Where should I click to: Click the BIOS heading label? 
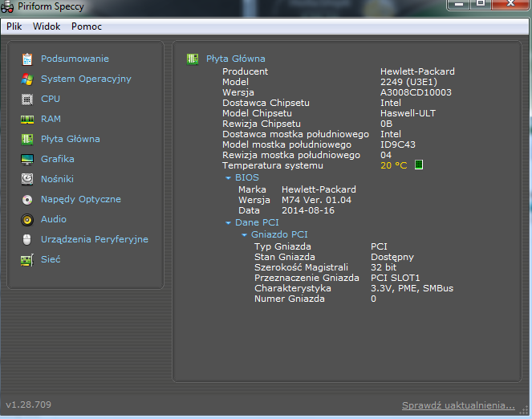247,177
